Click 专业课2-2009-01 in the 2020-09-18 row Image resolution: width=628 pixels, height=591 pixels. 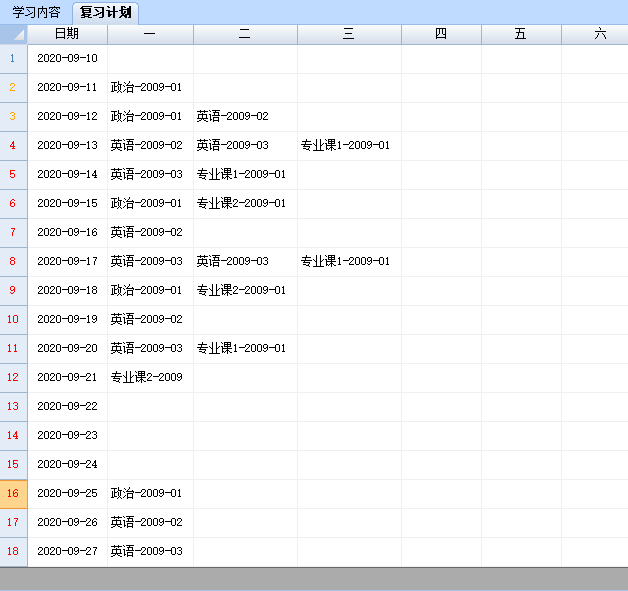(x=245, y=291)
